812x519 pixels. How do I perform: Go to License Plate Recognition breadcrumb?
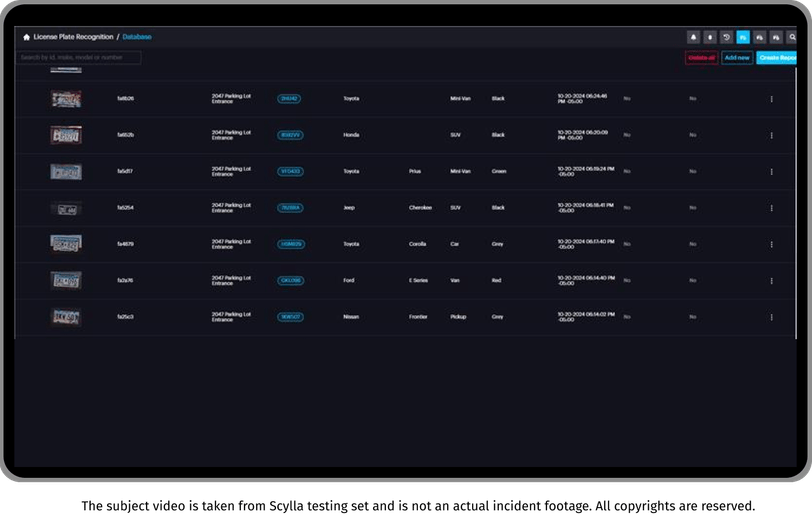click(73, 37)
